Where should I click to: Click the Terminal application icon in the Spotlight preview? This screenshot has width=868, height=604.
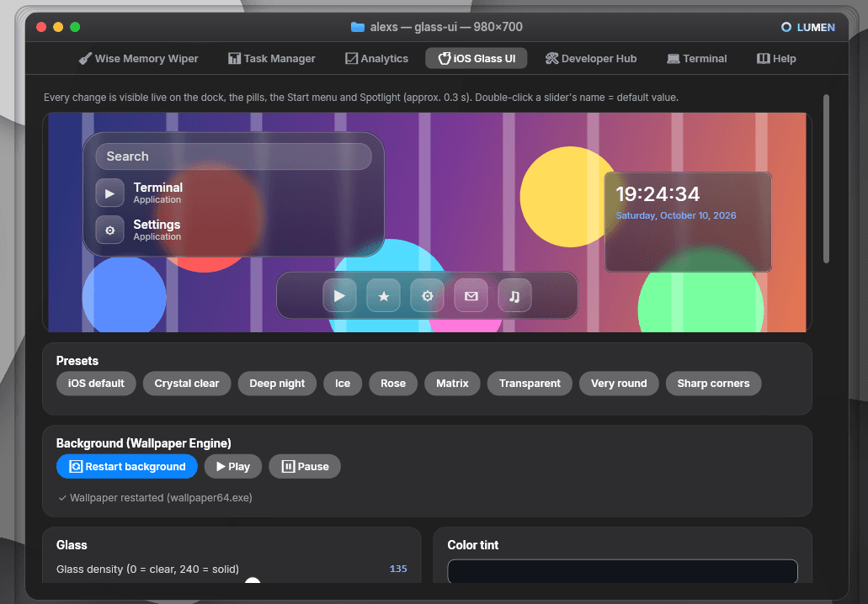109,193
